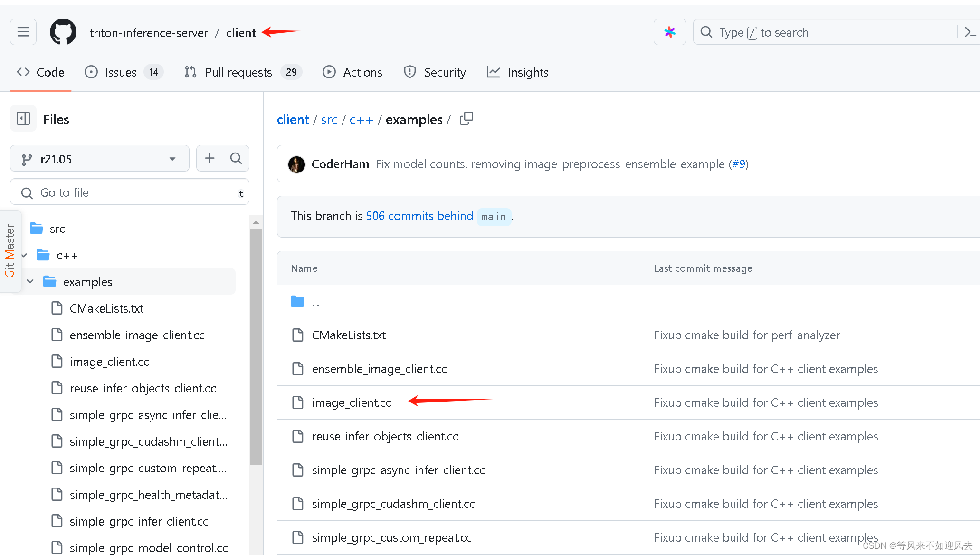Search this repository using magnifier button

tap(236, 158)
